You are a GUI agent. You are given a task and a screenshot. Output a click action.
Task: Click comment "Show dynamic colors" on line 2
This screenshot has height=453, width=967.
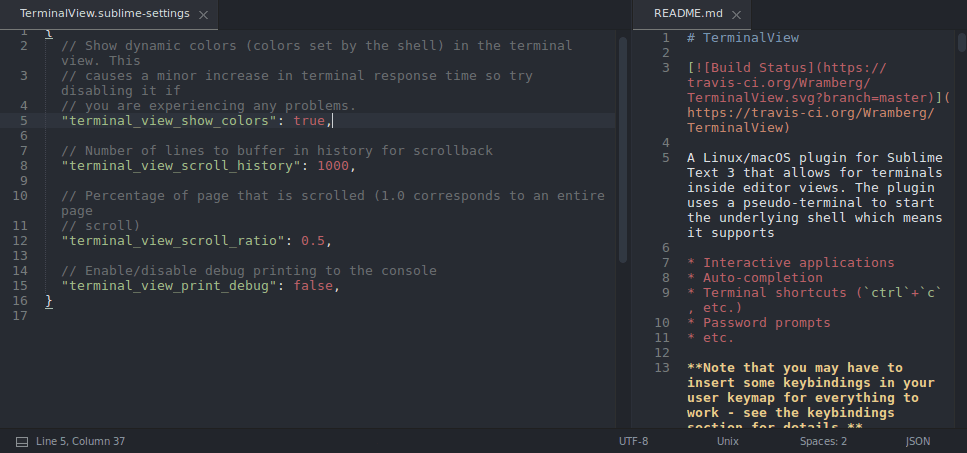[x=317, y=46]
